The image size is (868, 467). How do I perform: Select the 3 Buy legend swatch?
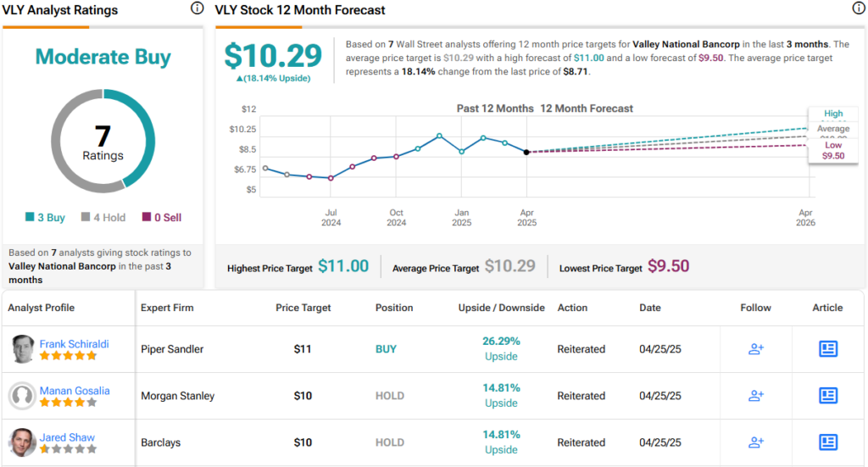(30, 216)
